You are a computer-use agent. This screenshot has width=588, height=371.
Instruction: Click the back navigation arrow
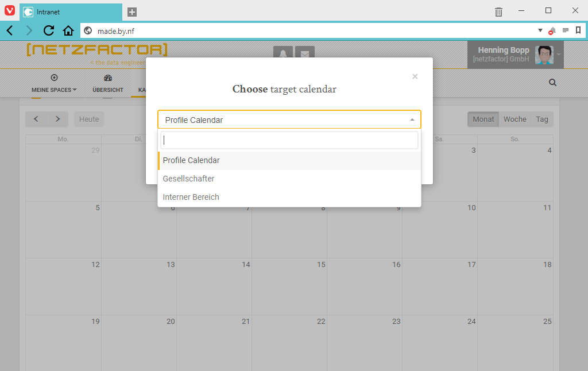click(x=10, y=31)
